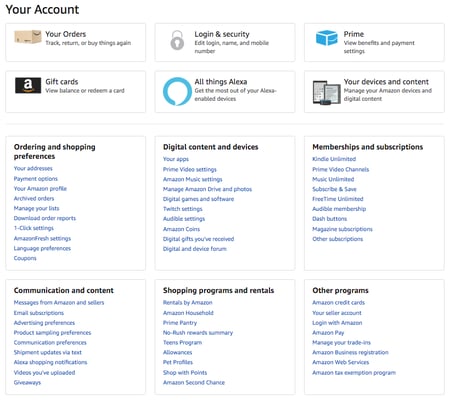Open Language preferences
This screenshot has width=450, height=402.
[42, 248]
